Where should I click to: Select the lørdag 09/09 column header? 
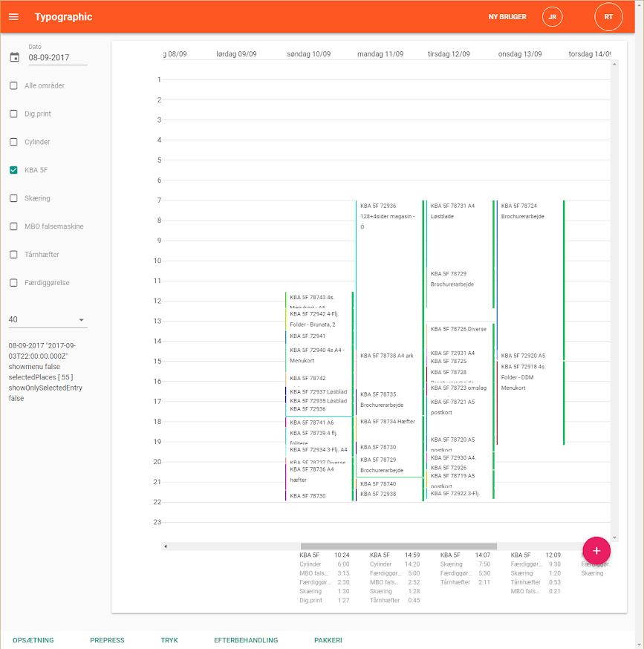click(236, 53)
